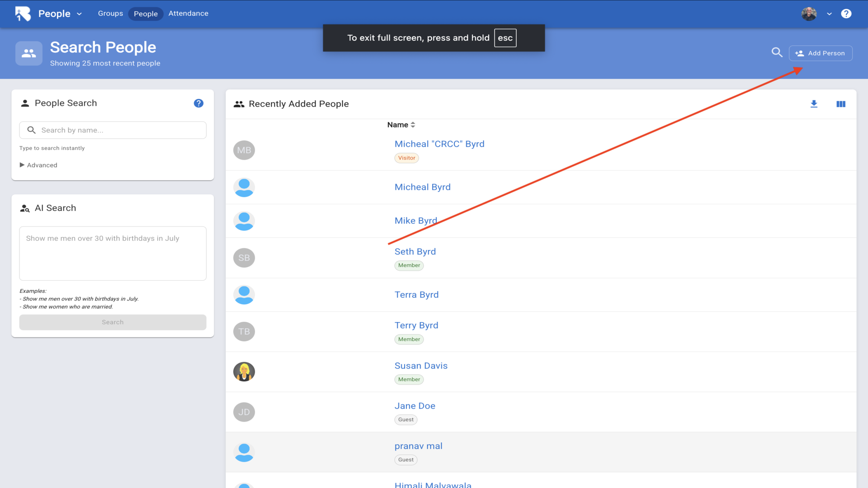Switch to the Attendance tab

pyautogui.click(x=188, y=14)
